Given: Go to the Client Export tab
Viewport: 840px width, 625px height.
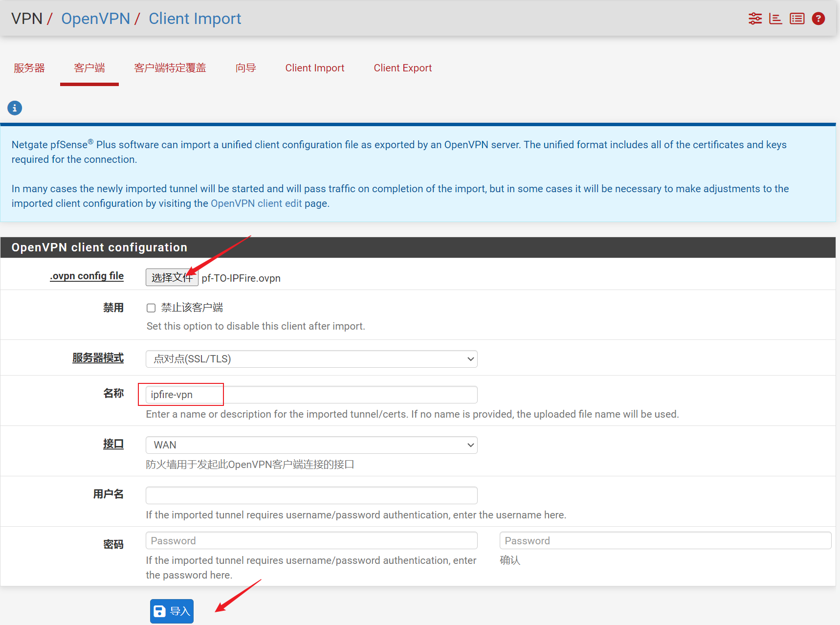Looking at the screenshot, I should coord(402,68).
